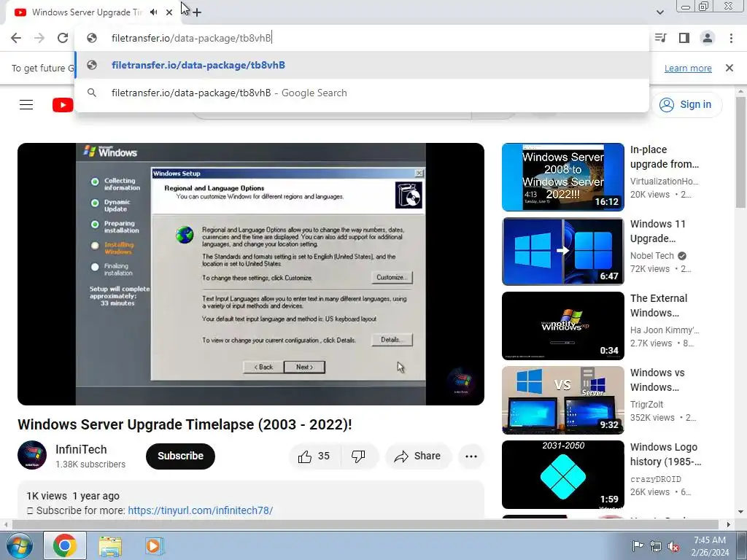Open the tinyurl.com/infinitech78 link
The image size is (747, 560).
click(200, 510)
